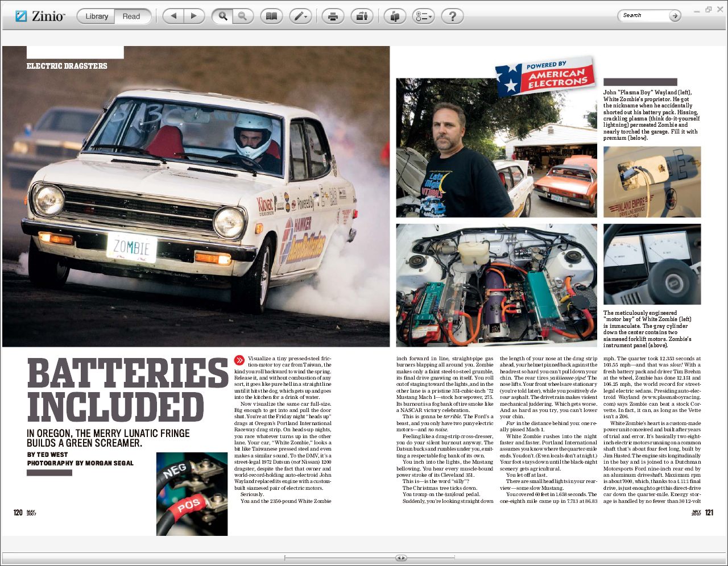
Task: Switch to Library view
Action: [96, 16]
